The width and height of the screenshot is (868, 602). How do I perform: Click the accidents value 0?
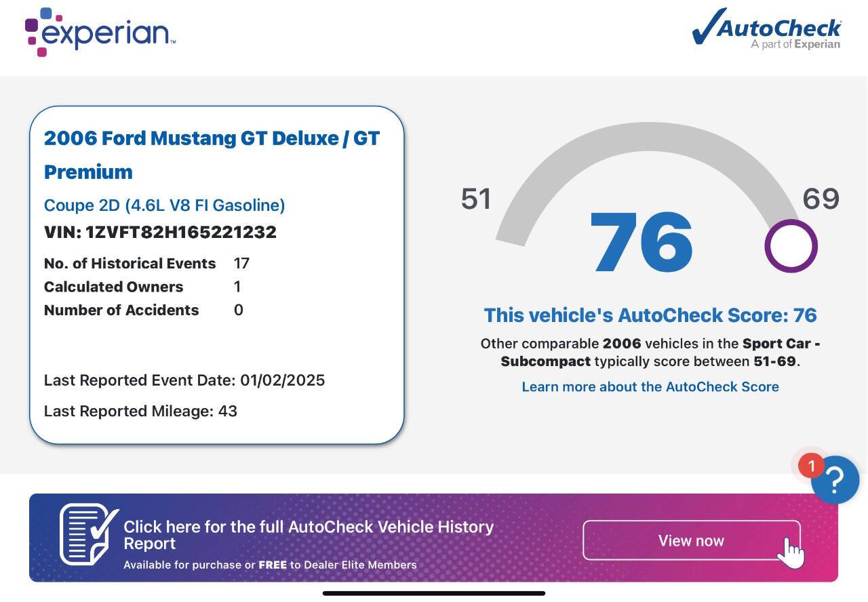pos(238,310)
